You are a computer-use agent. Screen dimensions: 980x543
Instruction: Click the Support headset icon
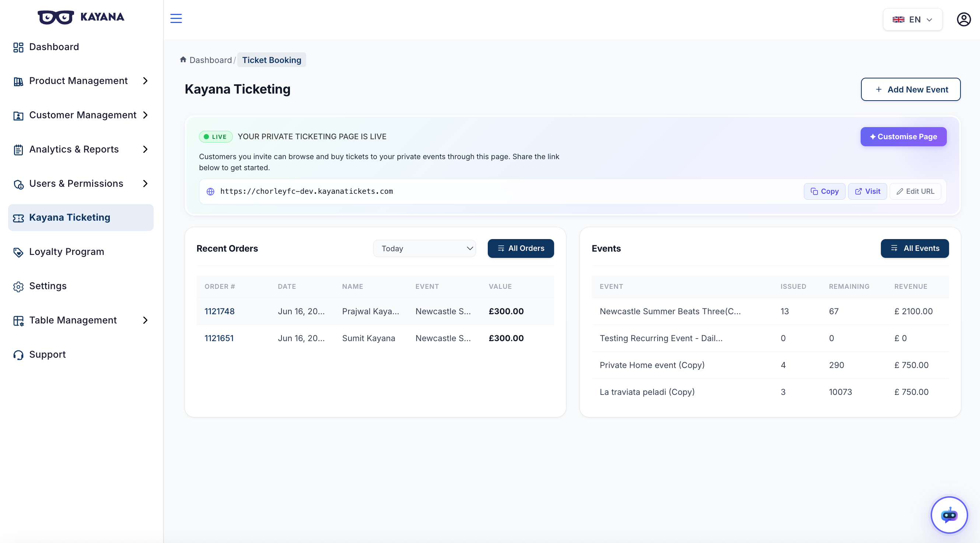point(18,355)
